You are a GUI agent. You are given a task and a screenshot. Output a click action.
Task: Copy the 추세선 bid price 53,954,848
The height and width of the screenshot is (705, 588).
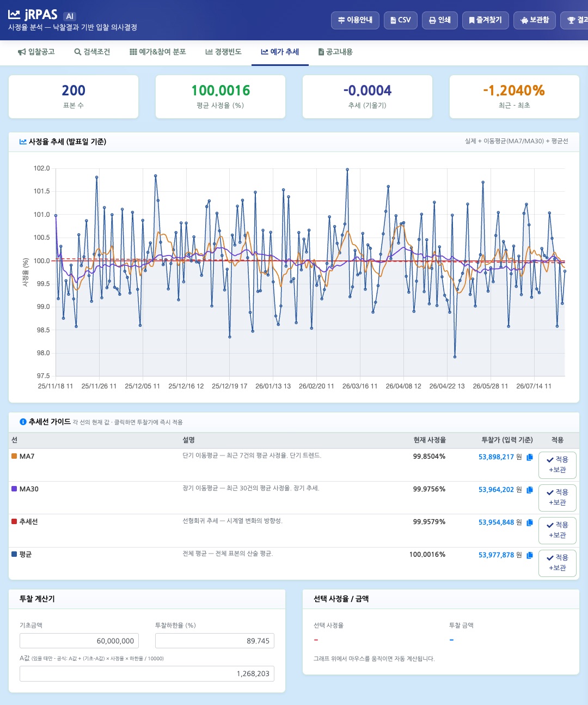pos(530,522)
